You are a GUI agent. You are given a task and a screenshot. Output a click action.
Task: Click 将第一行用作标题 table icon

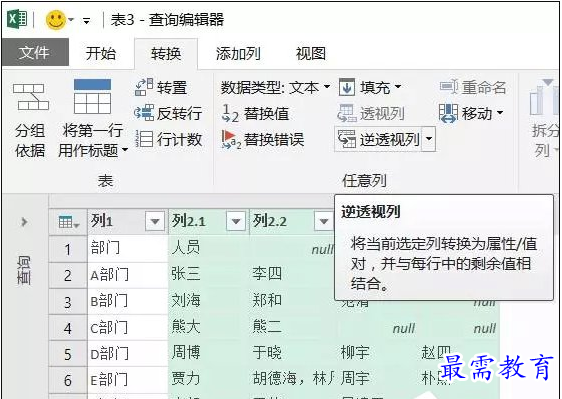pos(92,96)
